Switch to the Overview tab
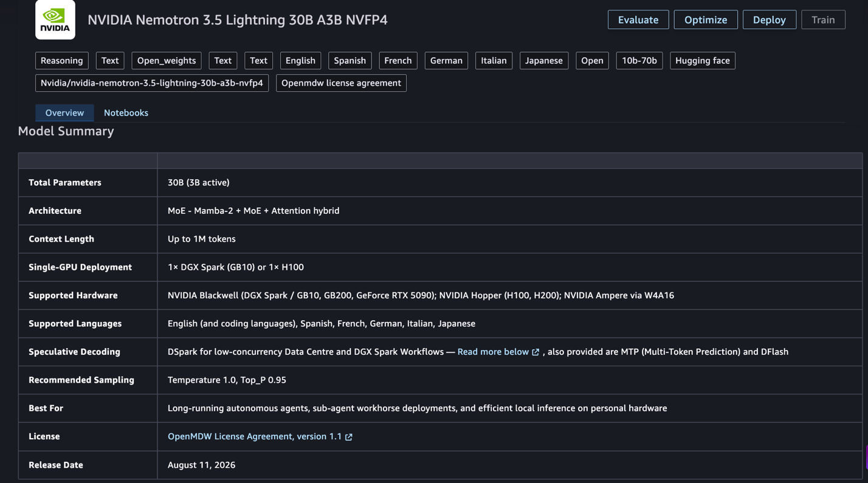Viewport: 868px width, 483px height. pyautogui.click(x=64, y=112)
